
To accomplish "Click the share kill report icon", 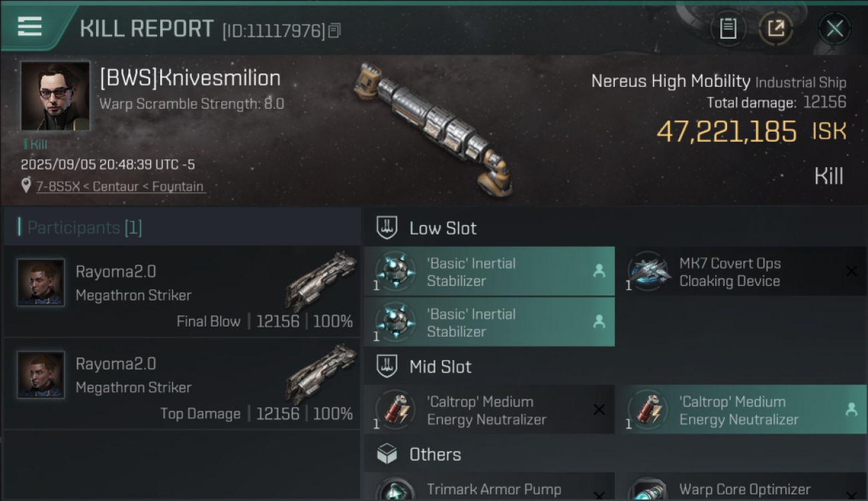I will 776,28.
